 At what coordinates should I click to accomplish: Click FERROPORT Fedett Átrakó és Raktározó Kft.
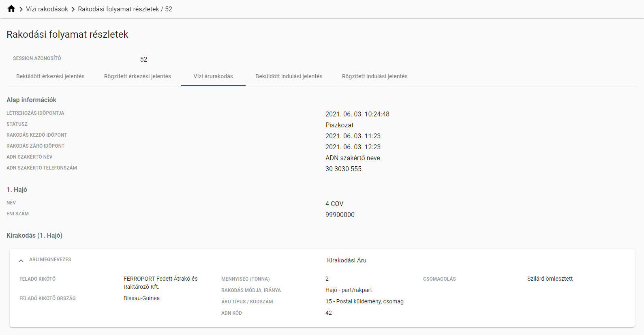point(160,283)
